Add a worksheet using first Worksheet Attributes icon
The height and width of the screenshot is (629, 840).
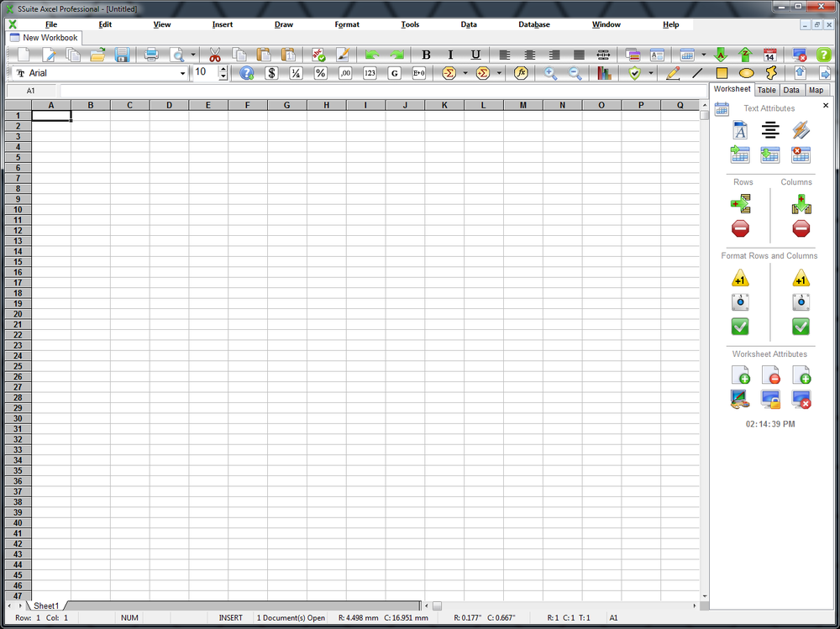pos(740,375)
